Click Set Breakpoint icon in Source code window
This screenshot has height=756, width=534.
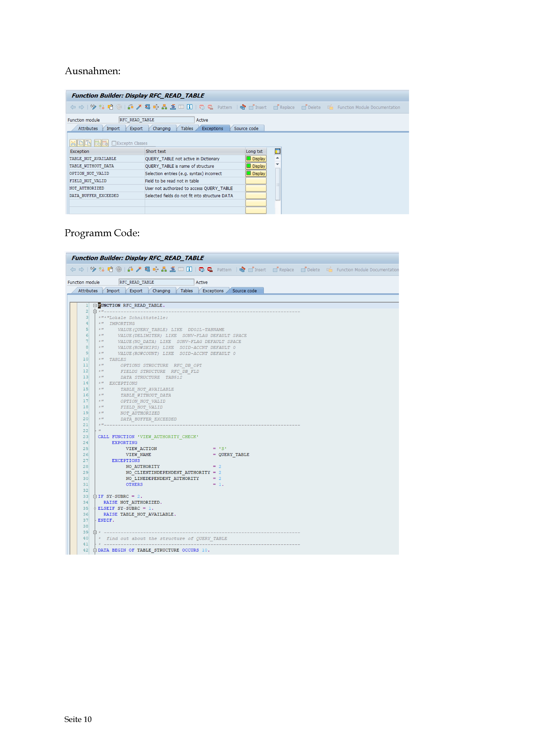pos(201,269)
